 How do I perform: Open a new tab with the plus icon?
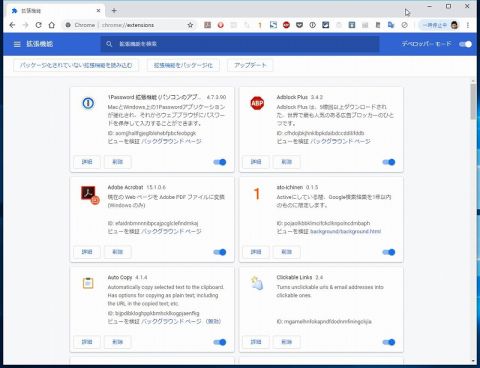114,11
